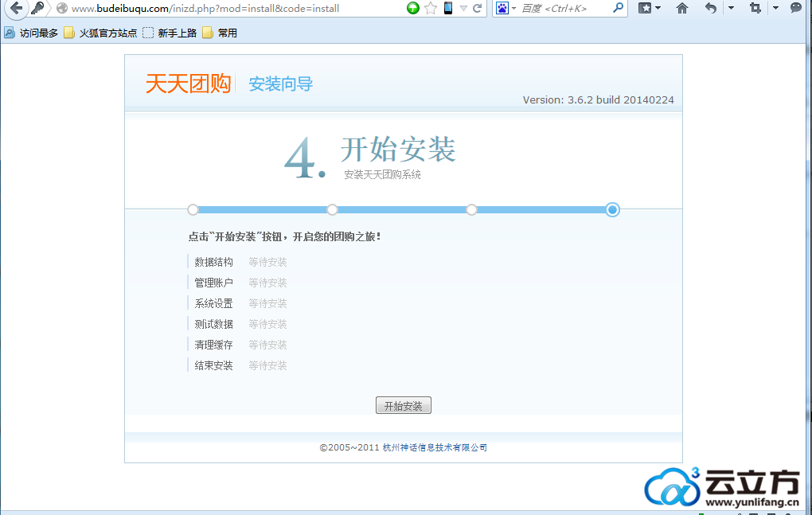
Task: Click the mobile phone icon in address bar
Action: coord(448,8)
